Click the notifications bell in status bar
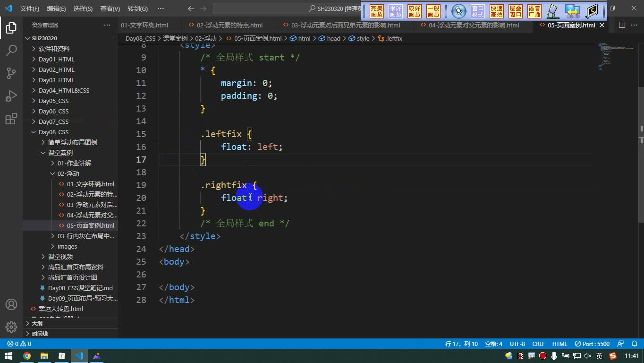The height and width of the screenshot is (363, 644). coord(635,344)
